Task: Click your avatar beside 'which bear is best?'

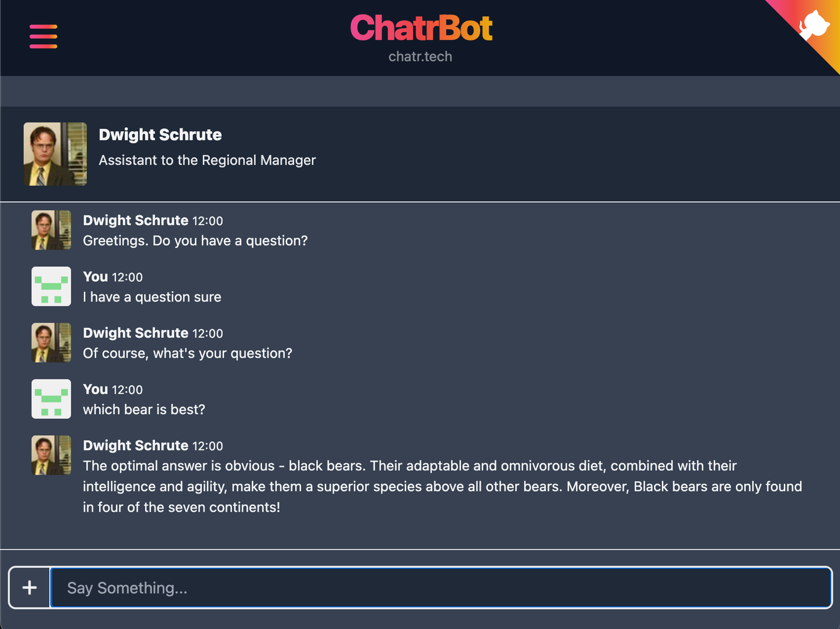Action: pos(51,399)
